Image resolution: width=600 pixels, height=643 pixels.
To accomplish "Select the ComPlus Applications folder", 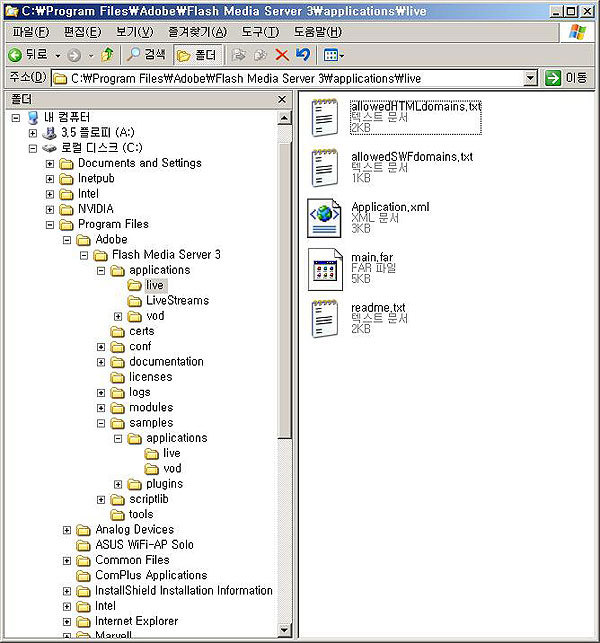I will pyautogui.click(x=142, y=575).
